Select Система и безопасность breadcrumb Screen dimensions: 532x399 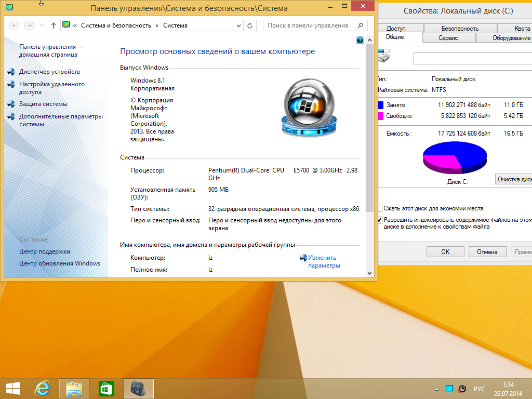click(x=116, y=25)
